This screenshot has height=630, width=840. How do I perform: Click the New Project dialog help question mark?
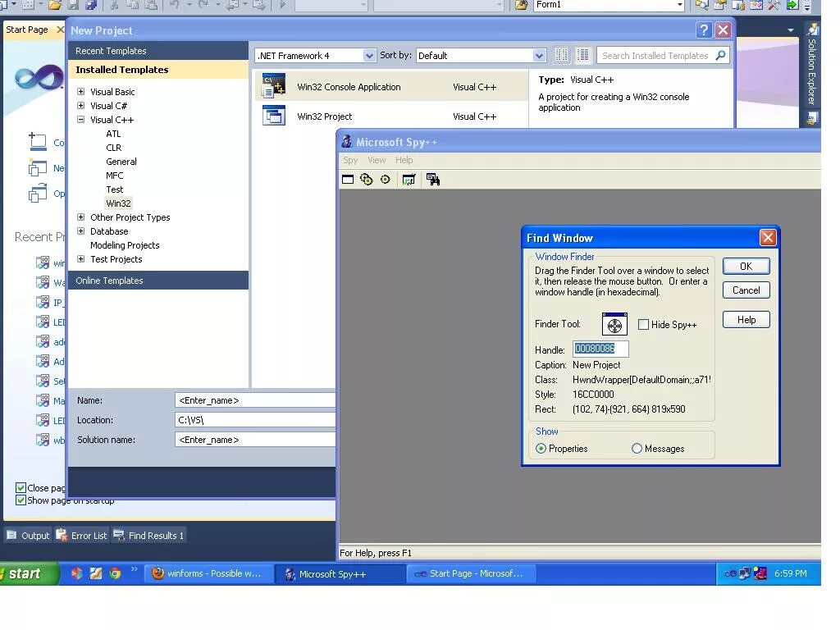pyautogui.click(x=704, y=30)
